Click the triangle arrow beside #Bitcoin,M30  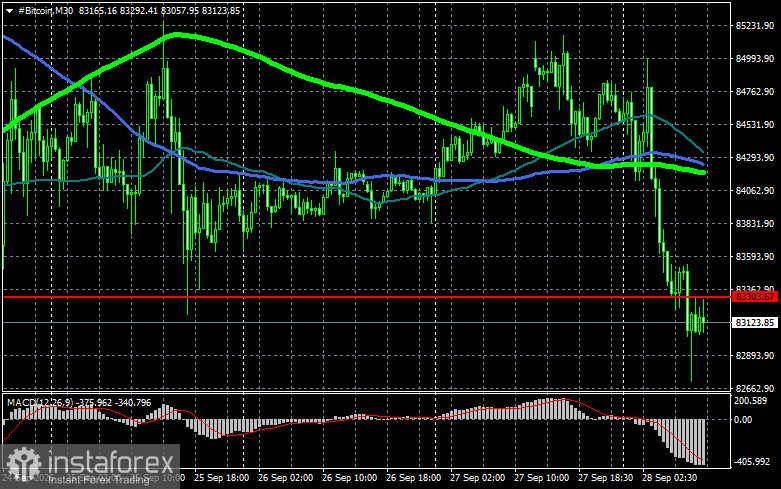tap(9, 10)
